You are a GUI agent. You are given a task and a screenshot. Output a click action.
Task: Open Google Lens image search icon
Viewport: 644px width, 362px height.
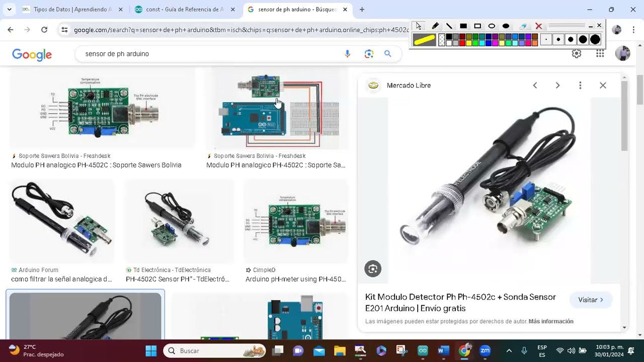[x=369, y=54]
